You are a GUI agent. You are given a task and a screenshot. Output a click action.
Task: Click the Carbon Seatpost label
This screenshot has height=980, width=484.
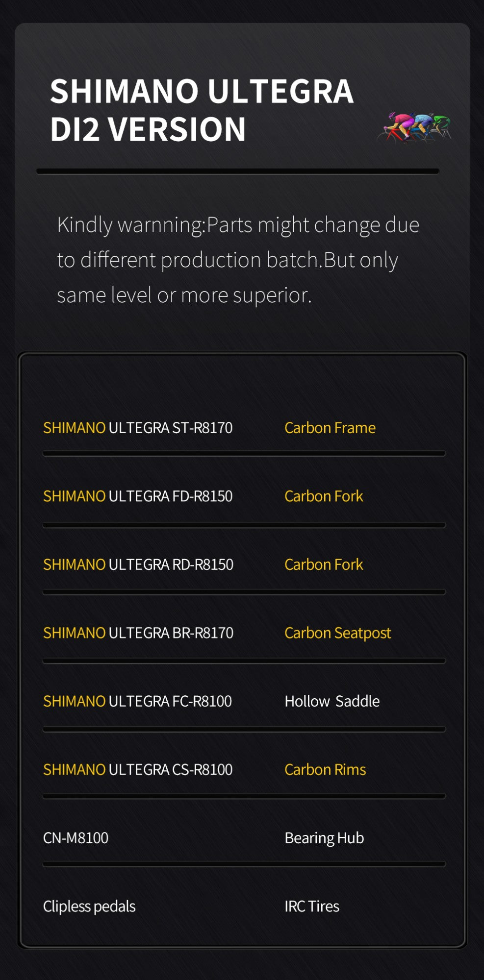(x=338, y=633)
